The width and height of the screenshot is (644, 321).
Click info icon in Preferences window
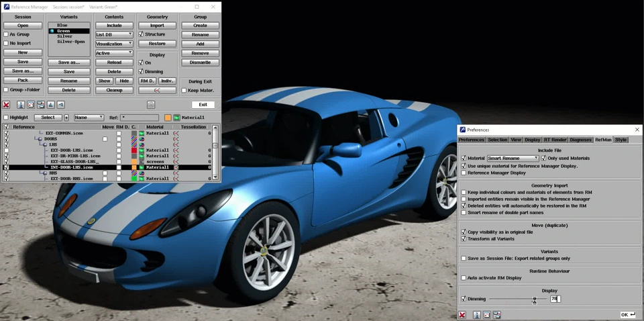coord(477,315)
